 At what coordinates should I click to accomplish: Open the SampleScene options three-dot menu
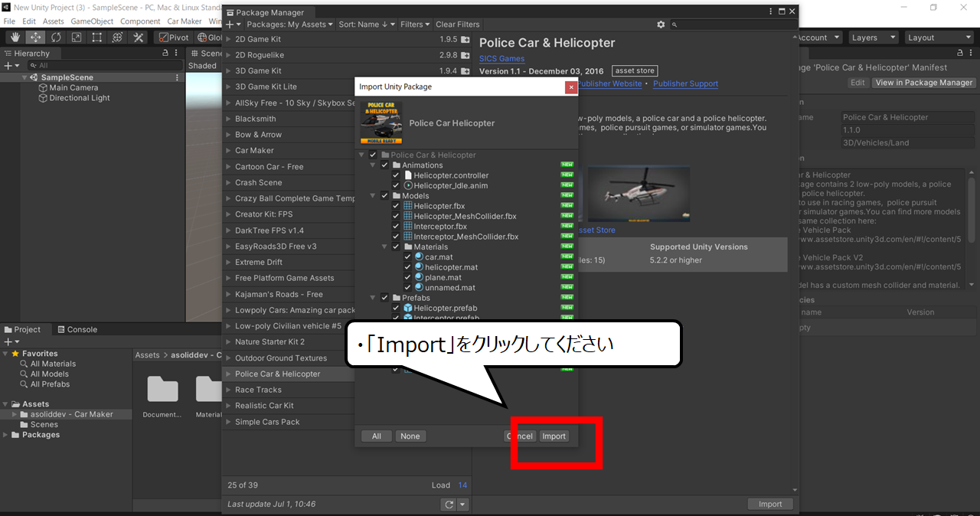point(178,77)
